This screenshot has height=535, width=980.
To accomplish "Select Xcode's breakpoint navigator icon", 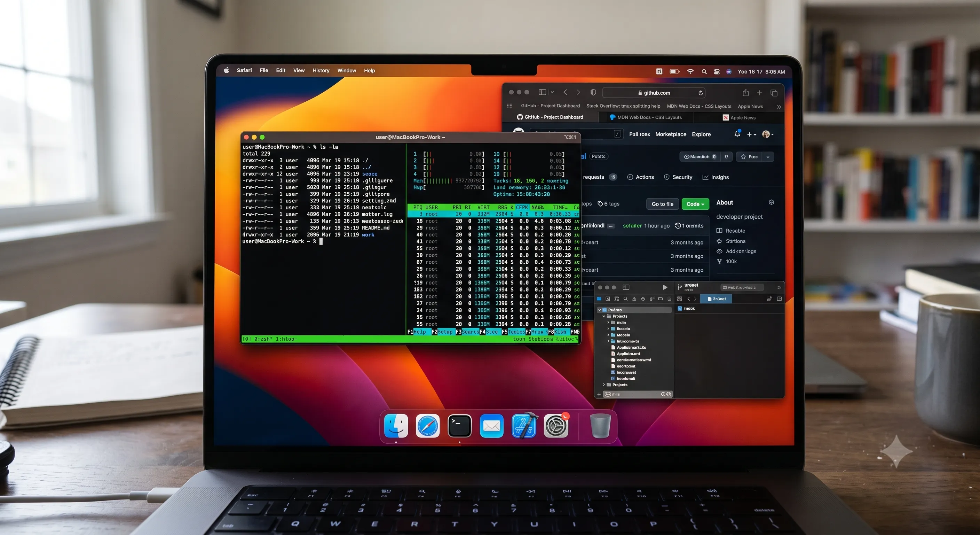I will tap(661, 299).
